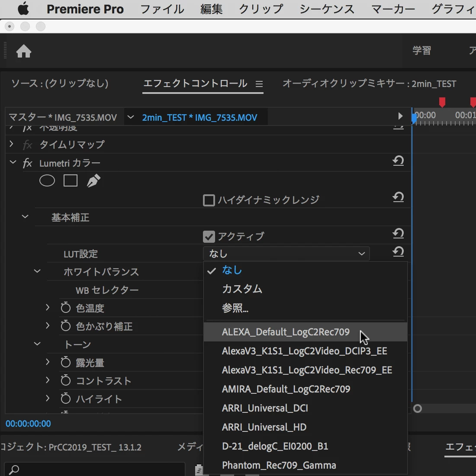Click the blue playhead in effect timeline
The image size is (476, 476).
413,118
